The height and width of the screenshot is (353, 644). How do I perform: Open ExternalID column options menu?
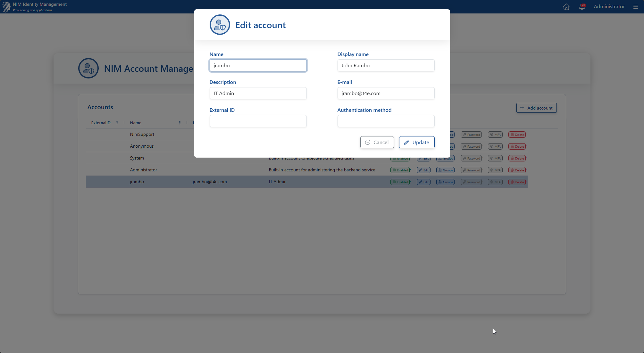pyautogui.click(x=117, y=123)
